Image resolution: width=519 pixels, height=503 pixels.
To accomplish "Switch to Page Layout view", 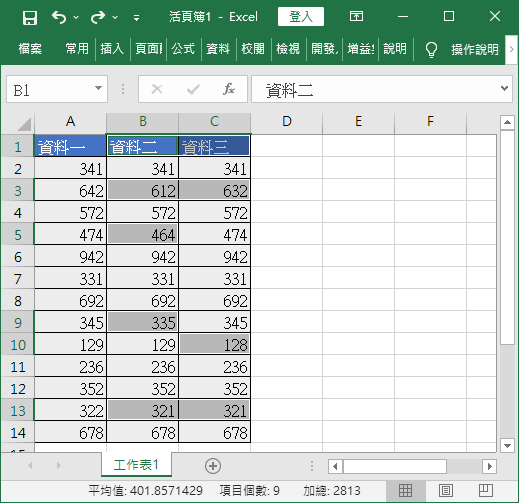I will pos(446,491).
